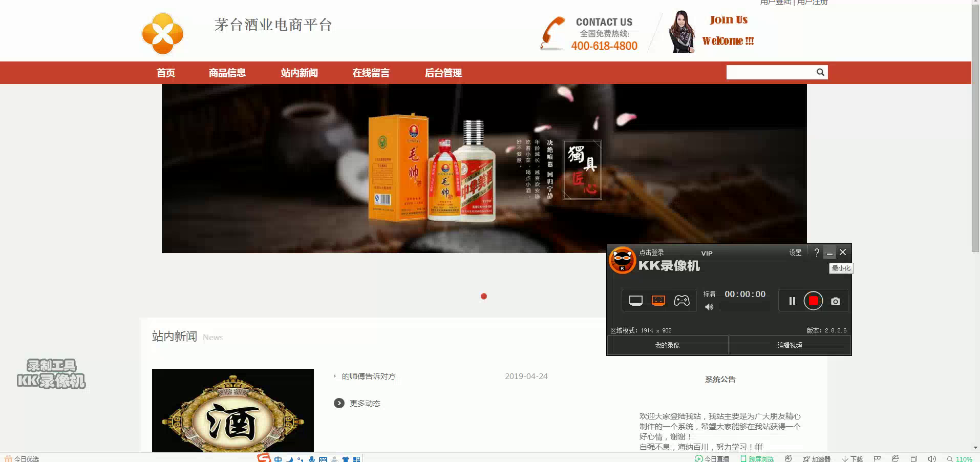Open 设置 in KK录像机
Screen dimensions: 980x462
pos(795,253)
